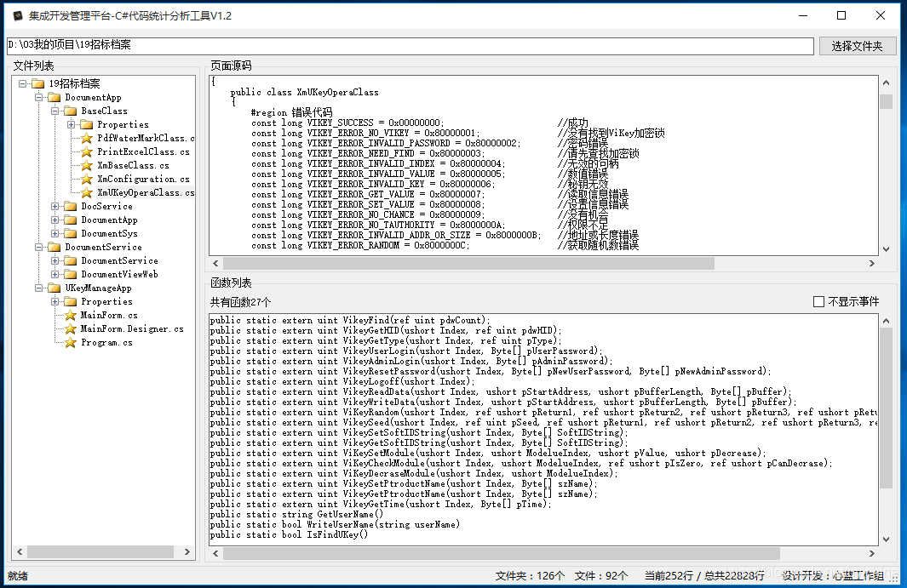907x588 pixels.
Task: Click the 就绪 status text
Action: coord(18,576)
